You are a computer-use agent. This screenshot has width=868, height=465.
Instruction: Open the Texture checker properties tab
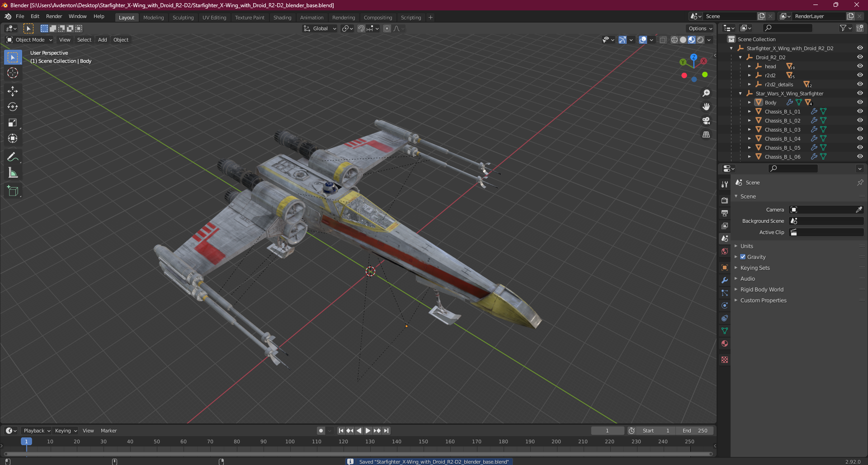pyautogui.click(x=725, y=360)
